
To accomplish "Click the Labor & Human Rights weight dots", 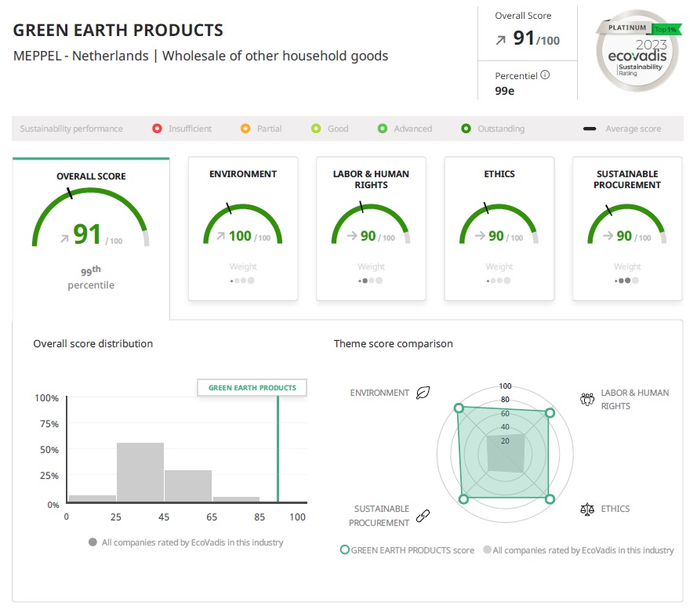I will (371, 281).
